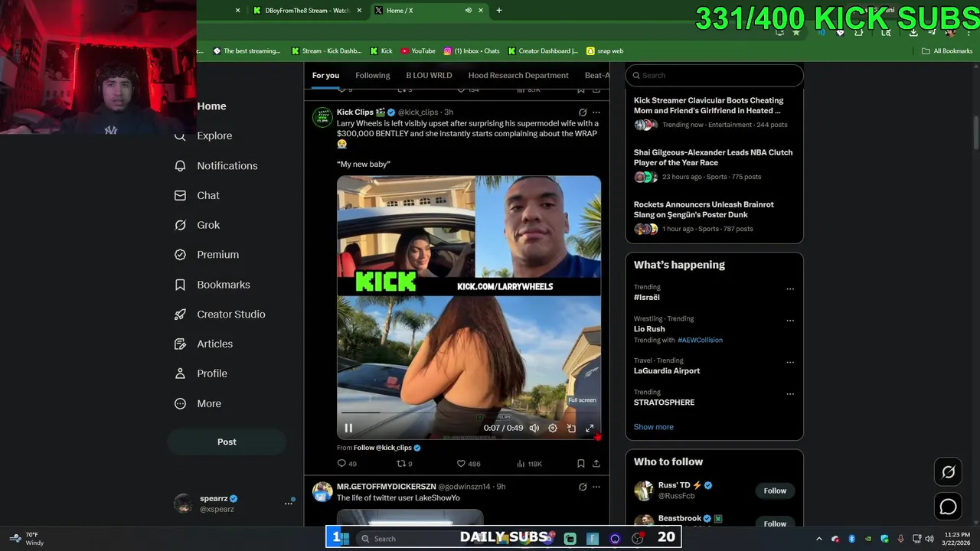This screenshot has height=551, width=980.
Task: Open Notifications bell in sidebar
Action: (x=216, y=165)
